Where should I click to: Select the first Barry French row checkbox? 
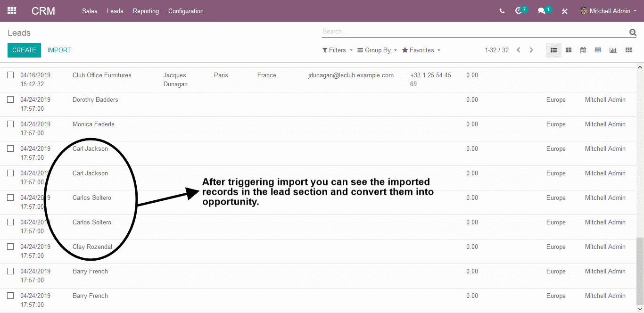[10, 271]
